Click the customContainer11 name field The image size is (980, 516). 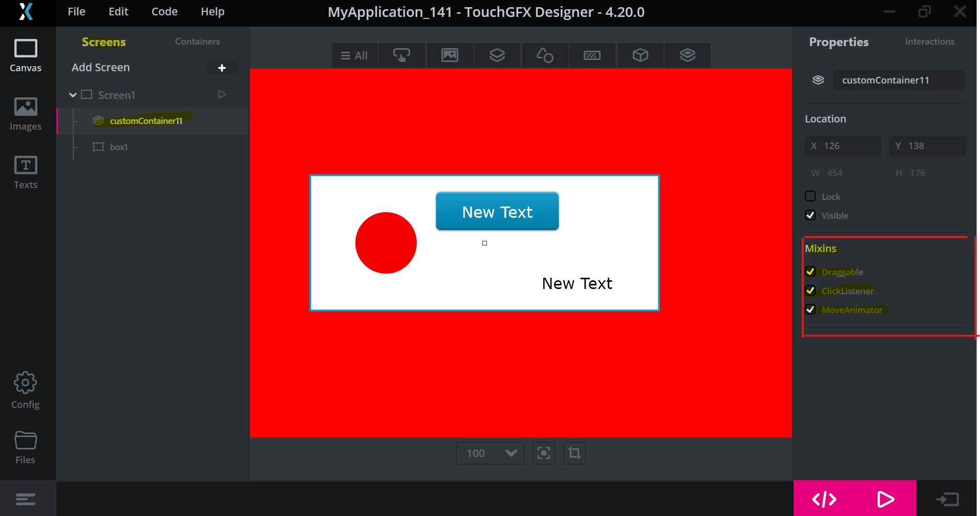[x=899, y=80]
